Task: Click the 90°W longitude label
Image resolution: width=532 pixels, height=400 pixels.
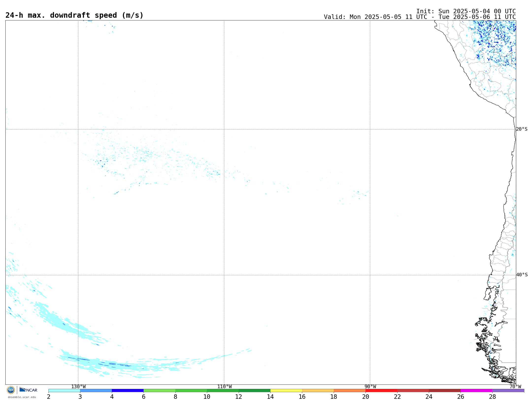Action: coord(370,387)
